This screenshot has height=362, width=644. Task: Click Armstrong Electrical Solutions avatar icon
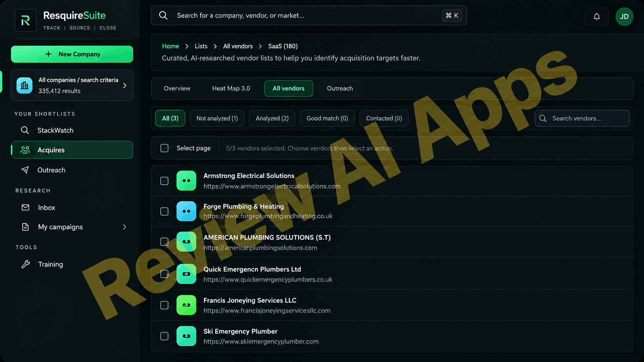186,181
